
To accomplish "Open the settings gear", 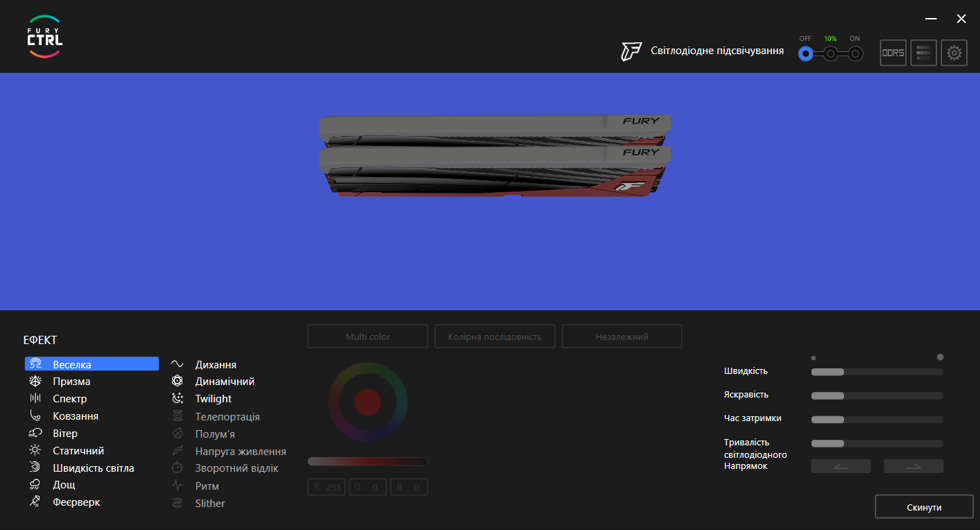I will 954,53.
